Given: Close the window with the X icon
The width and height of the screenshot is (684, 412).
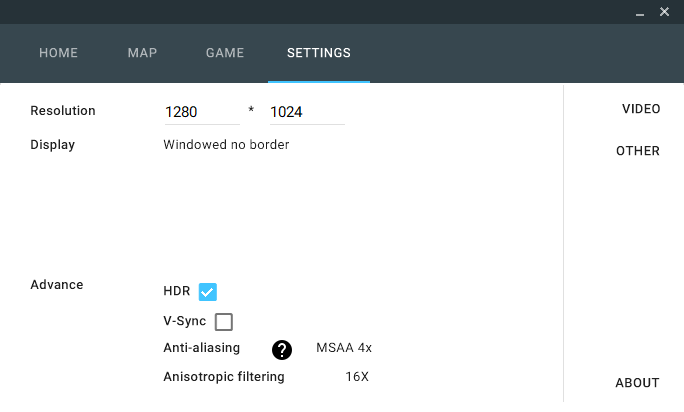Looking at the screenshot, I should pyautogui.click(x=665, y=12).
